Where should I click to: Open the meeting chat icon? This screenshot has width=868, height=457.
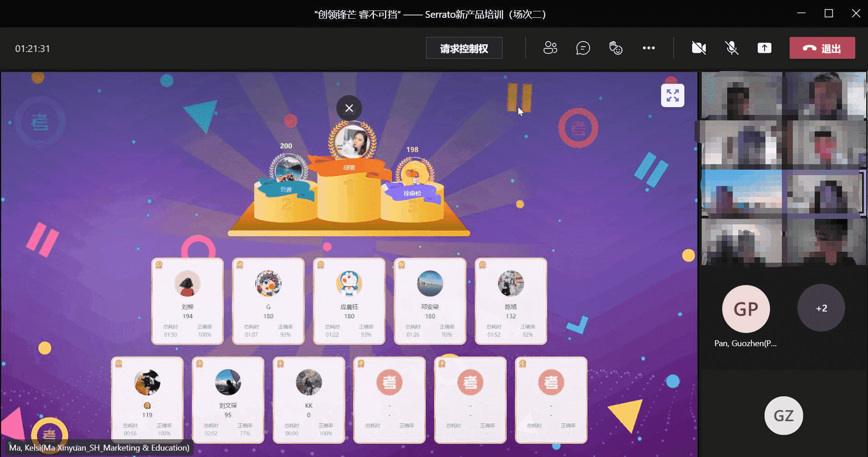(583, 48)
